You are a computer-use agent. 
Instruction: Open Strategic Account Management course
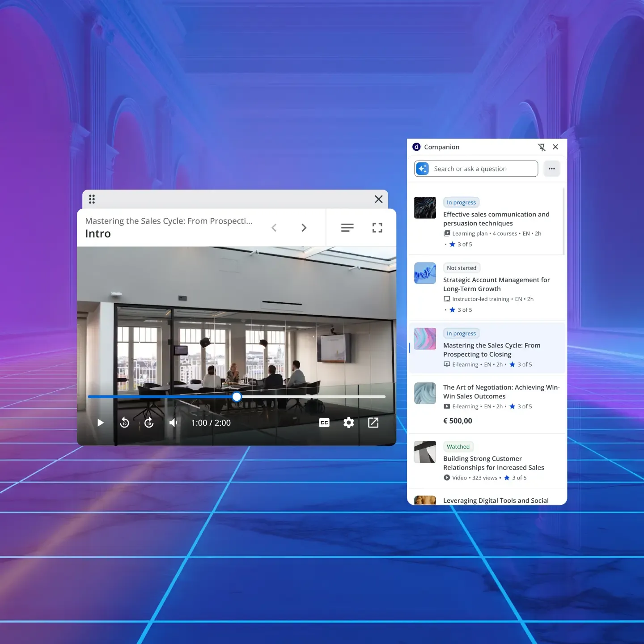[496, 284]
